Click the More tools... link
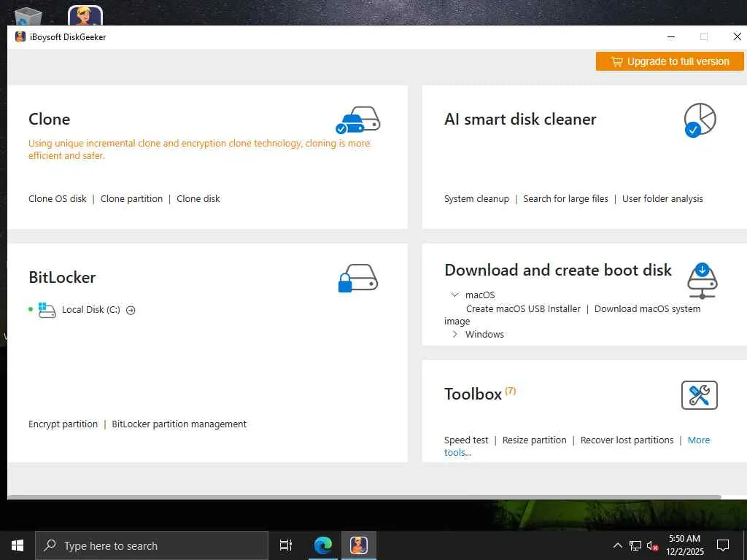 coord(698,440)
